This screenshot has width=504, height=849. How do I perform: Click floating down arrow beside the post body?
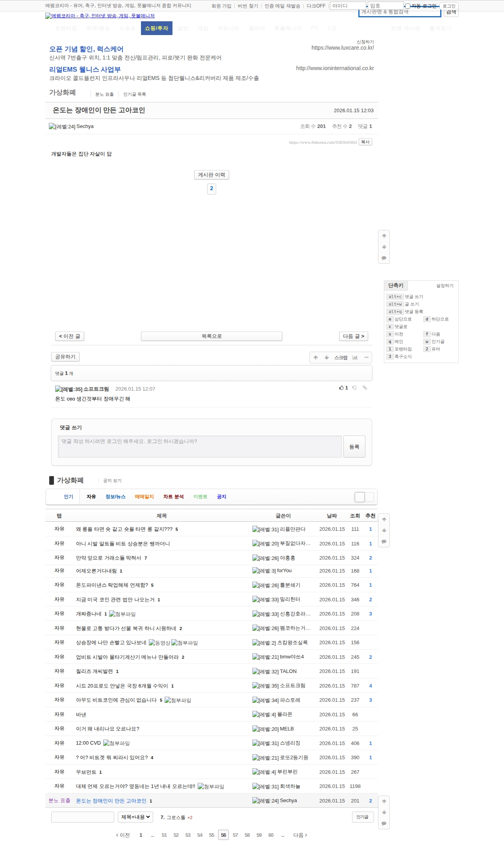click(x=384, y=247)
